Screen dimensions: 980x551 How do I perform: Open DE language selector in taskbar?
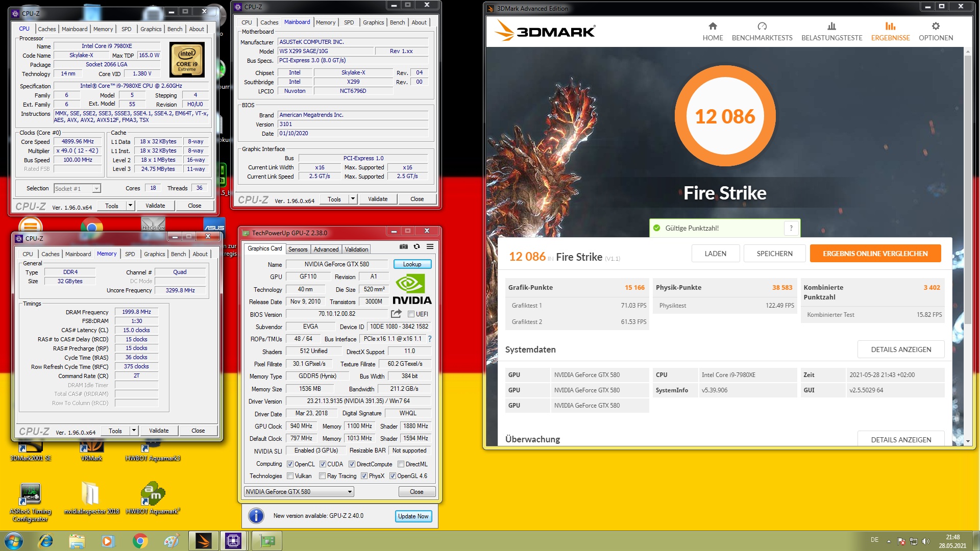(874, 540)
